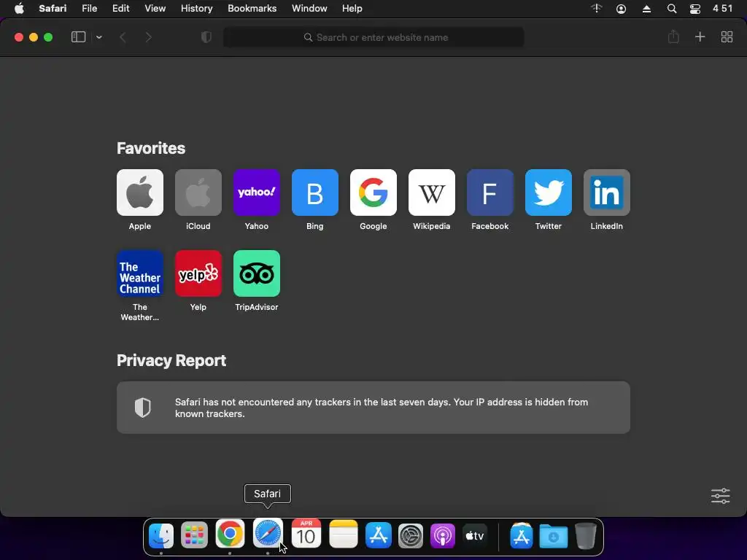Open the Yahoo favorite tile

click(256, 192)
